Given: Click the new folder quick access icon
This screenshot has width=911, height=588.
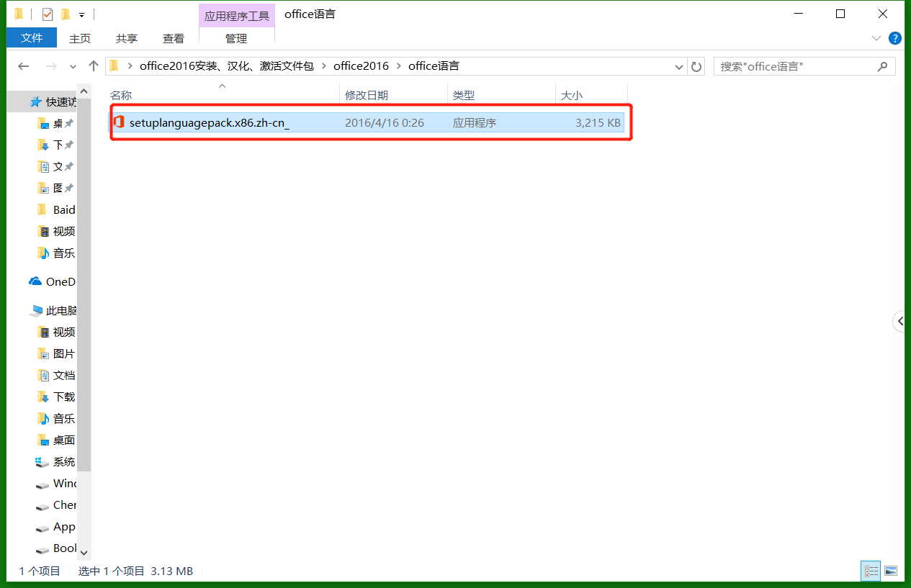Looking at the screenshot, I should [x=66, y=14].
